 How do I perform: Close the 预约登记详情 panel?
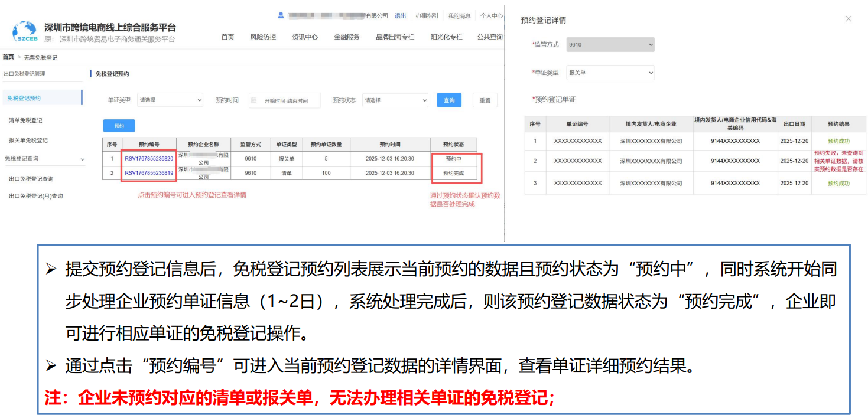click(849, 18)
